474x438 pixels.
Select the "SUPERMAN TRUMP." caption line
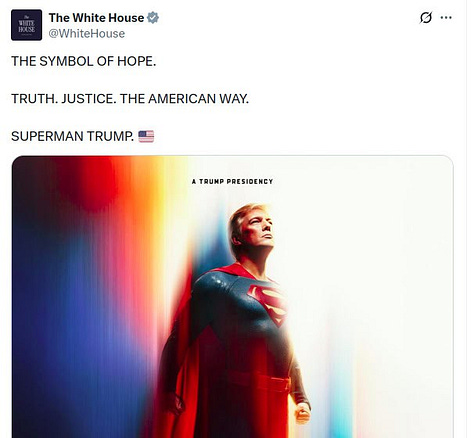point(73,136)
